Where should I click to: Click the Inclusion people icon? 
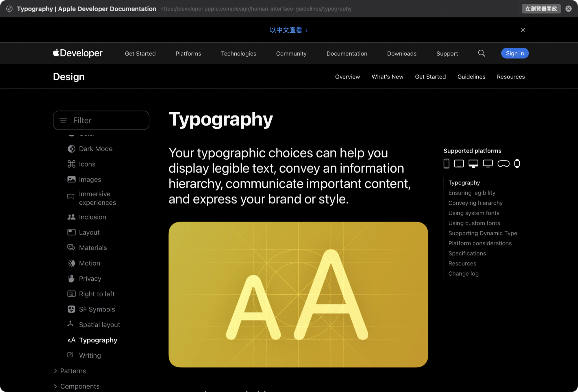point(71,217)
